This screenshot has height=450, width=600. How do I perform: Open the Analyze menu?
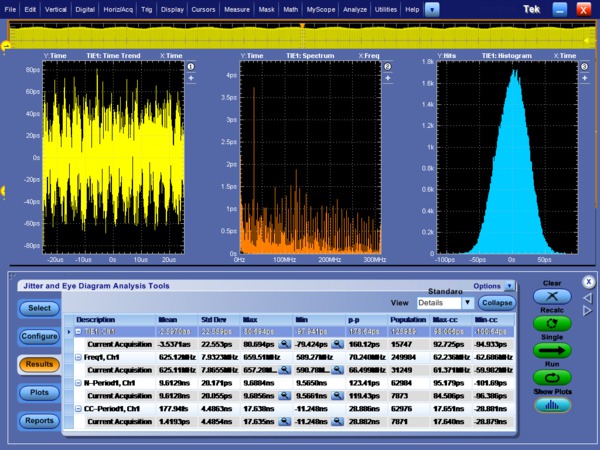pyautogui.click(x=353, y=8)
